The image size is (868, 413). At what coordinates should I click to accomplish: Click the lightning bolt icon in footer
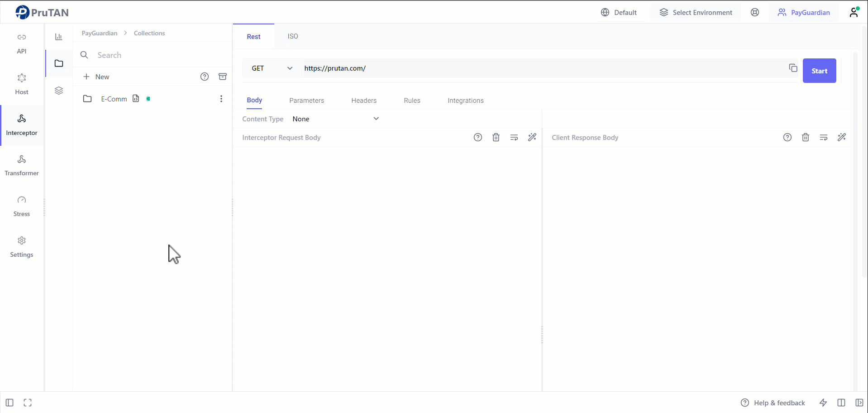point(823,403)
